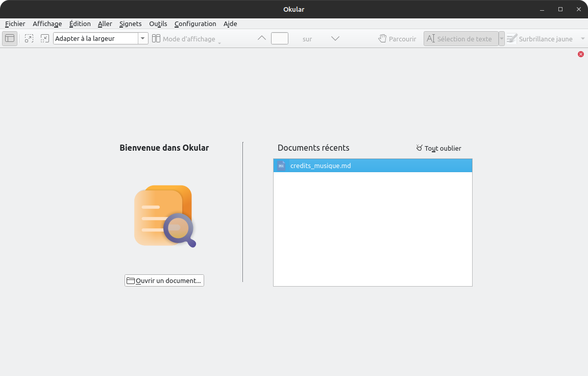This screenshot has height=376, width=588.
Task: Open the 'Adapter à la largeur' zoom dropdown
Action: pyautogui.click(x=143, y=38)
